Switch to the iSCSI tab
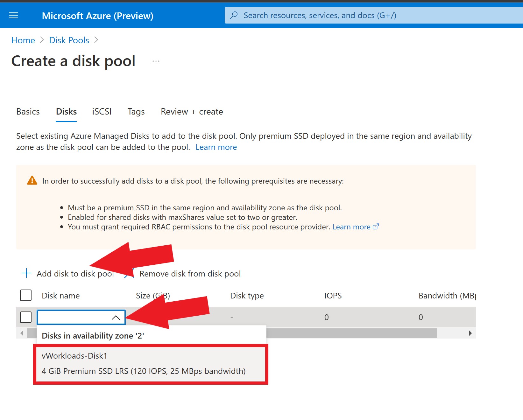Viewport: 523px width, 420px height. pos(102,111)
